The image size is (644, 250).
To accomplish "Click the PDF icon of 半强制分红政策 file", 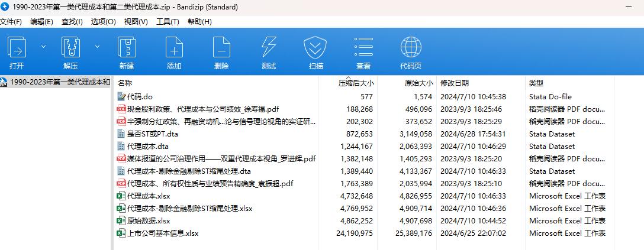I will tap(121, 121).
